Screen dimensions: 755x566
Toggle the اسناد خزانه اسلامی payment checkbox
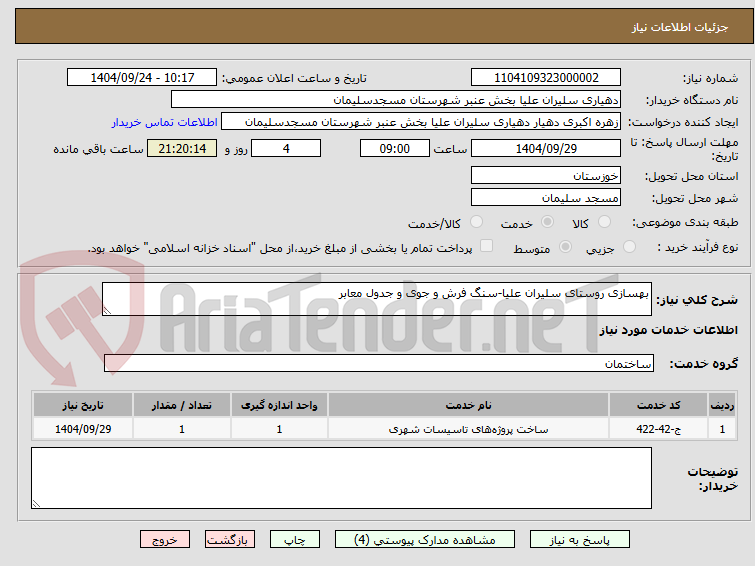click(487, 246)
